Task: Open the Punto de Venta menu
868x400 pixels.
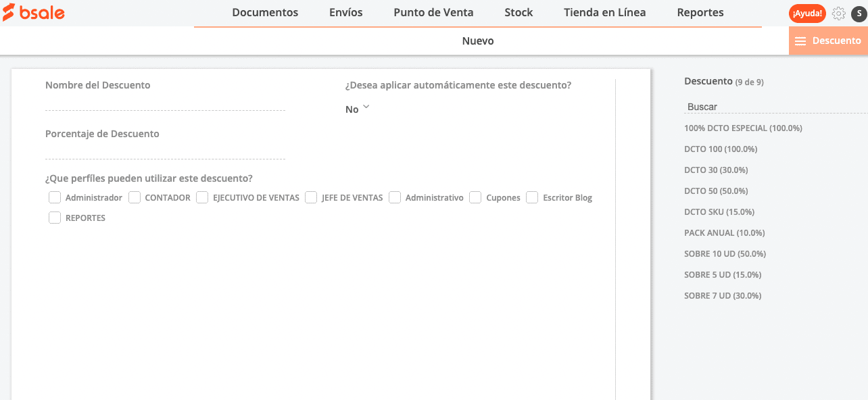Action: tap(433, 13)
